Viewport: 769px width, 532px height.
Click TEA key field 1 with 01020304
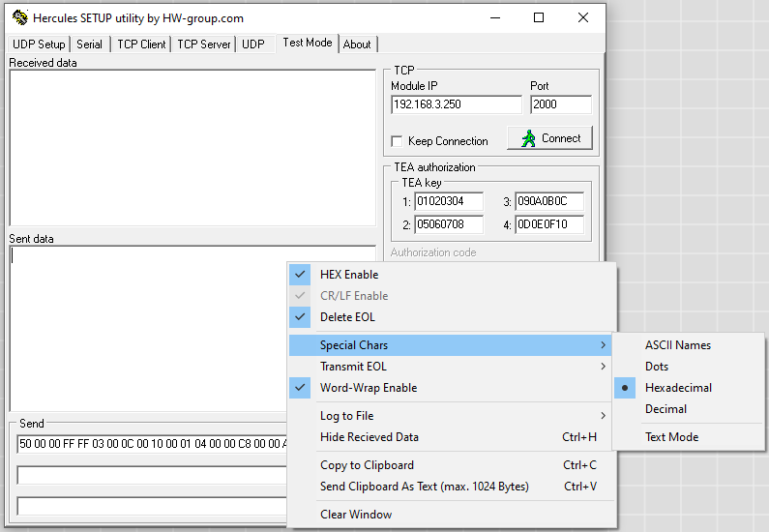coord(449,201)
